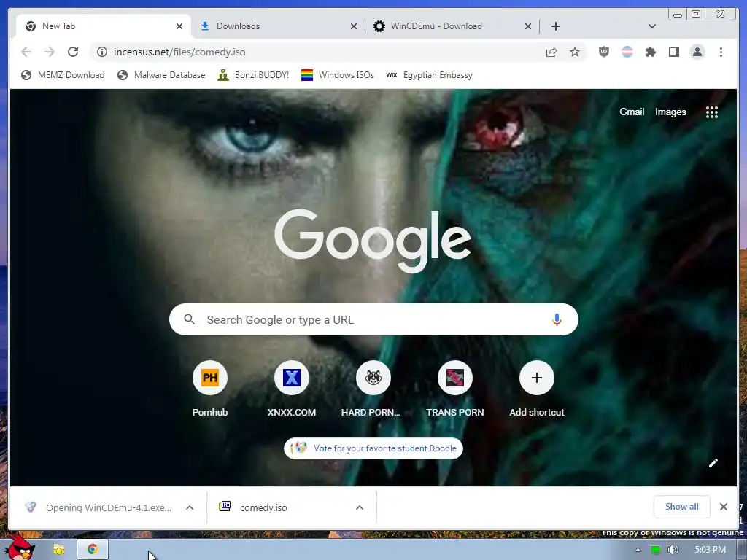Go back to previous page

pos(26,52)
